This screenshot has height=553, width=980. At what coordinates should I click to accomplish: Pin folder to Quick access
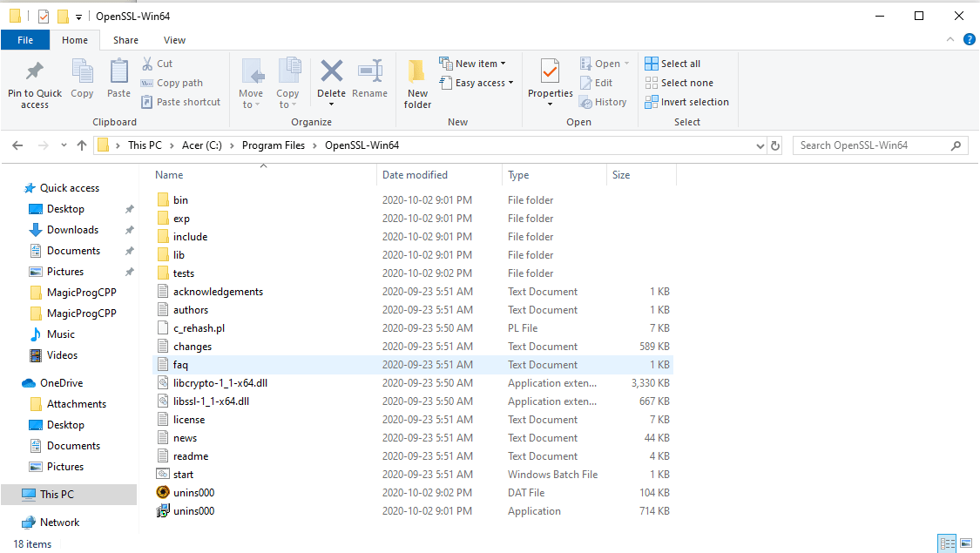click(34, 84)
